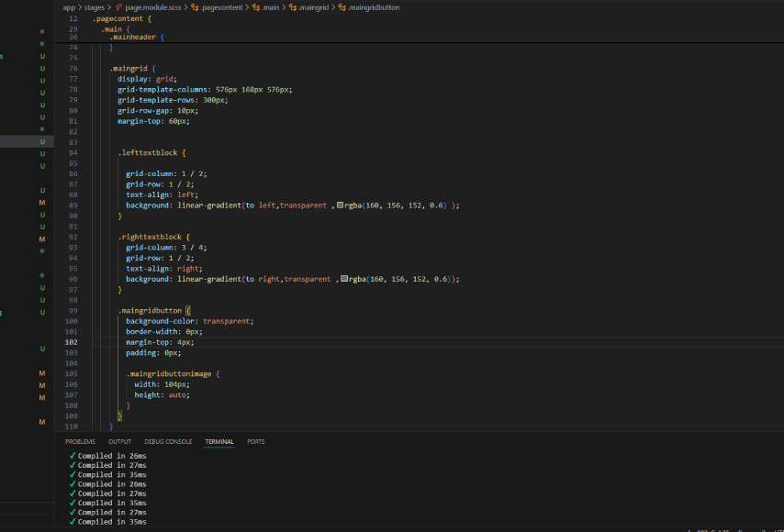
Task: Jump to the .mainheader sticky scroll line
Action: pyautogui.click(x=133, y=38)
